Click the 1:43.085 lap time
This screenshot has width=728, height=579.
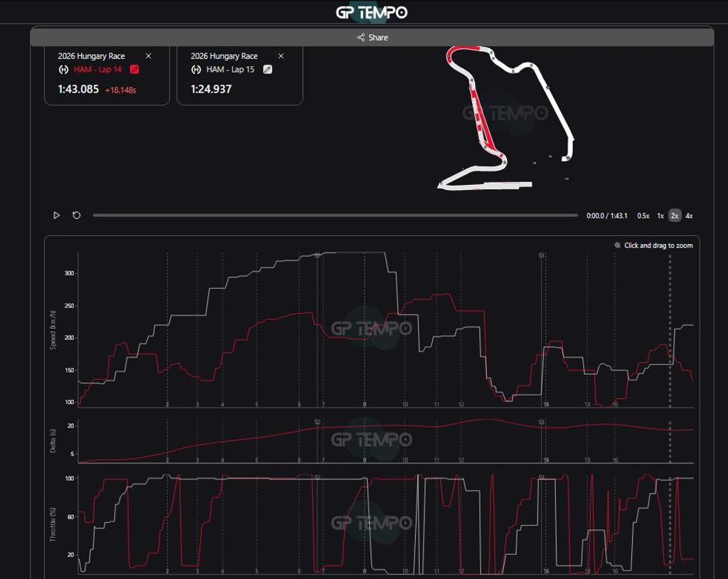pyautogui.click(x=78, y=89)
